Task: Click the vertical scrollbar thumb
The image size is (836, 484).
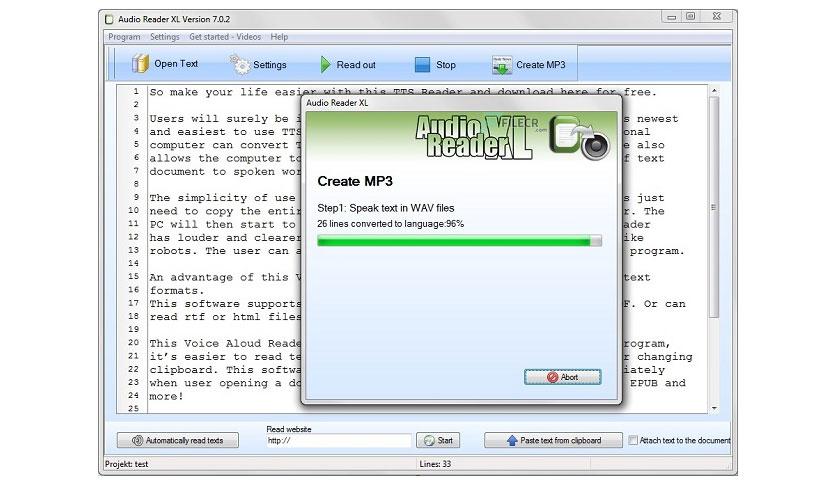Action: pos(714,207)
